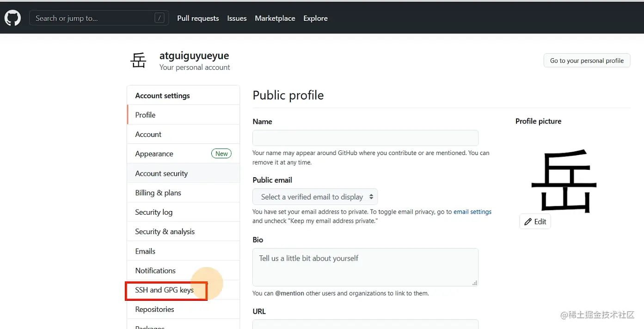Focus the Search or jump to field
The height and width of the screenshot is (329, 644).
(x=99, y=18)
